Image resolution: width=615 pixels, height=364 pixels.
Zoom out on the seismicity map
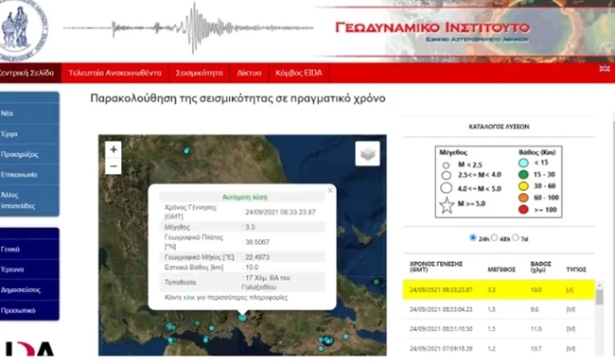point(114,166)
